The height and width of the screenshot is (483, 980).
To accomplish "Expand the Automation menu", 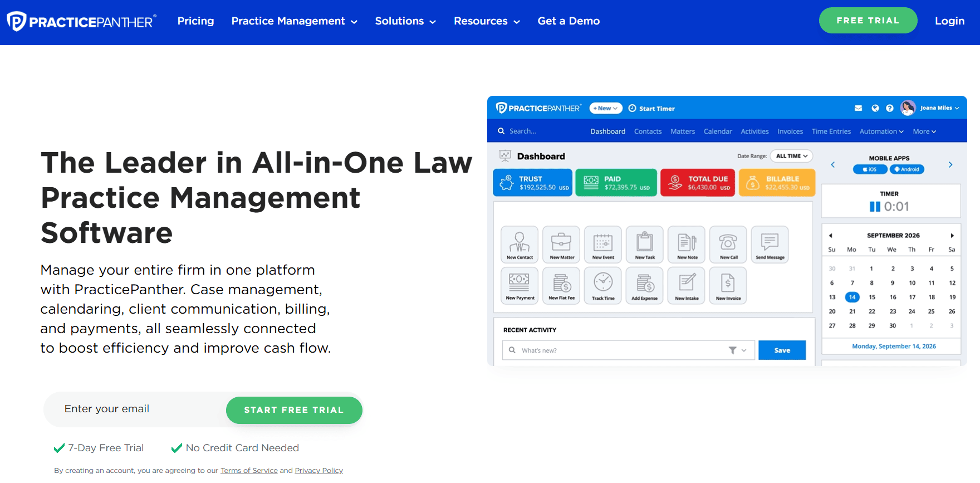I will (881, 131).
